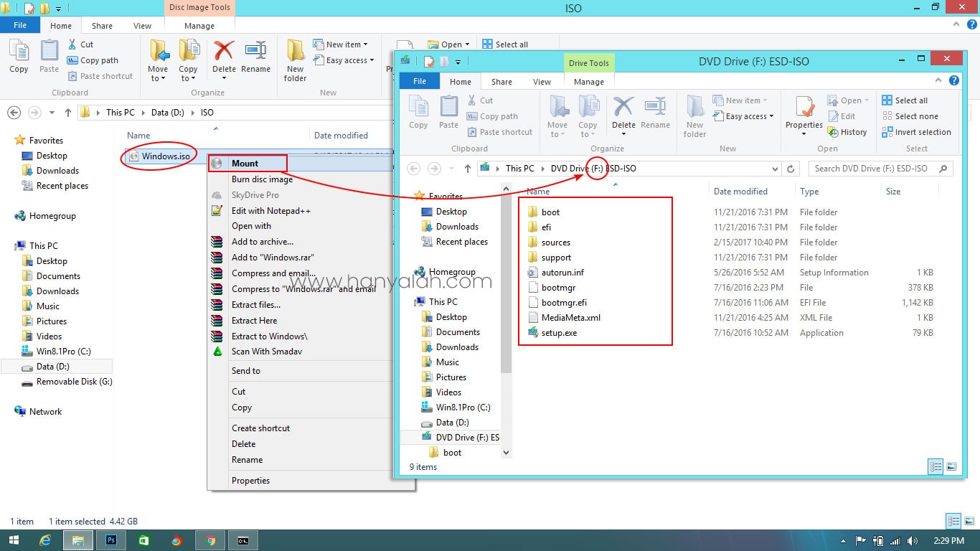The height and width of the screenshot is (551, 980).
Task: Switch DVD Drive window to Details view
Action: pyautogui.click(x=936, y=466)
